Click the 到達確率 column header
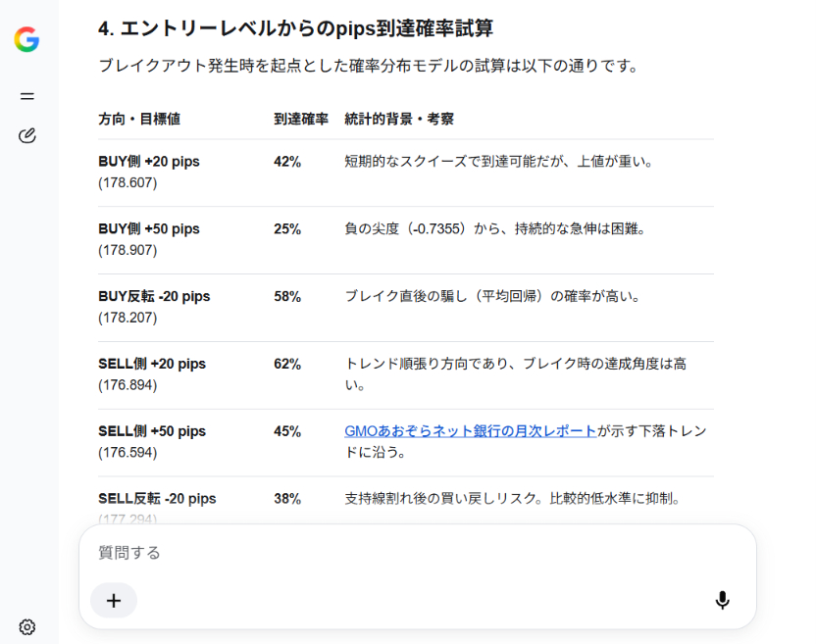 (x=301, y=119)
